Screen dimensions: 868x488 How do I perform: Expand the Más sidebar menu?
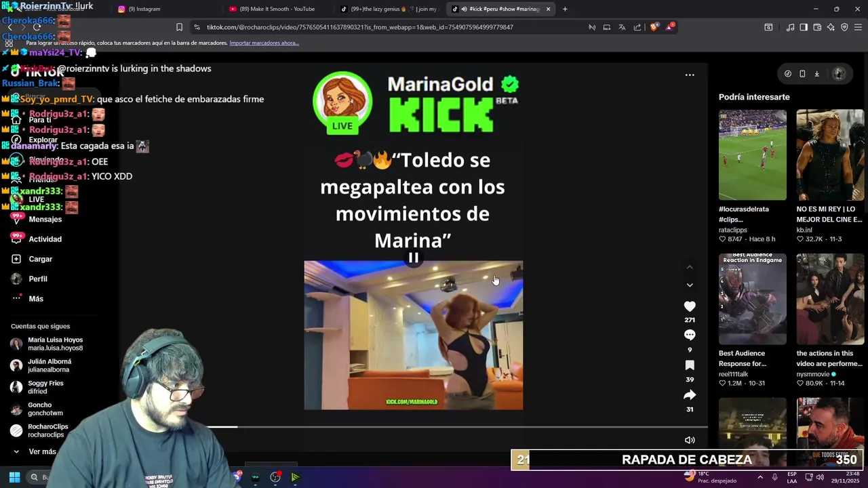coord(35,299)
